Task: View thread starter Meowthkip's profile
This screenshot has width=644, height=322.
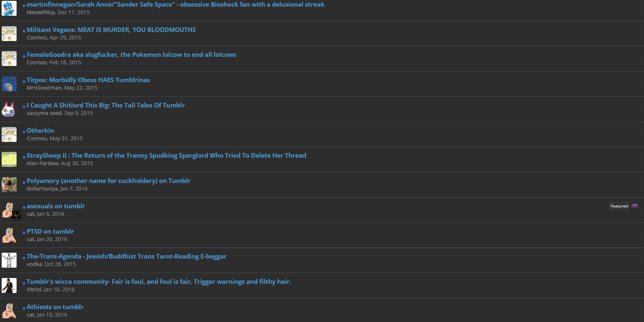Action: click(41, 12)
